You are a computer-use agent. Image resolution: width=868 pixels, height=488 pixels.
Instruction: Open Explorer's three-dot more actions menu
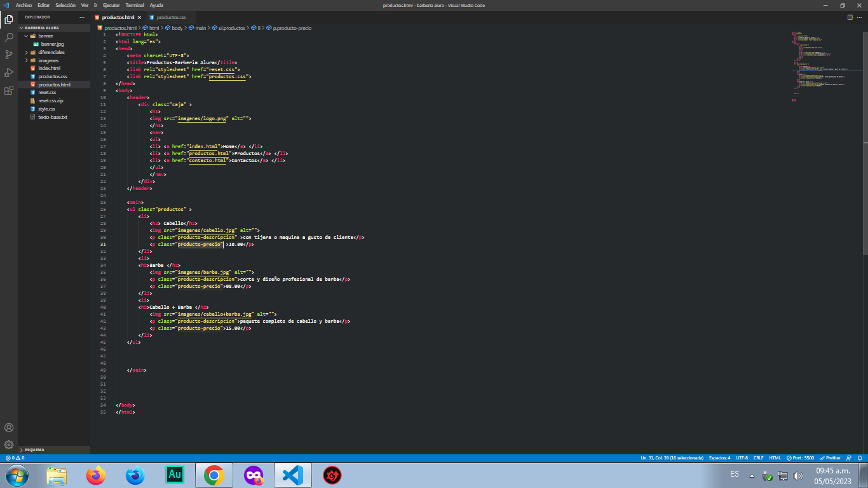click(x=81, y=17)
